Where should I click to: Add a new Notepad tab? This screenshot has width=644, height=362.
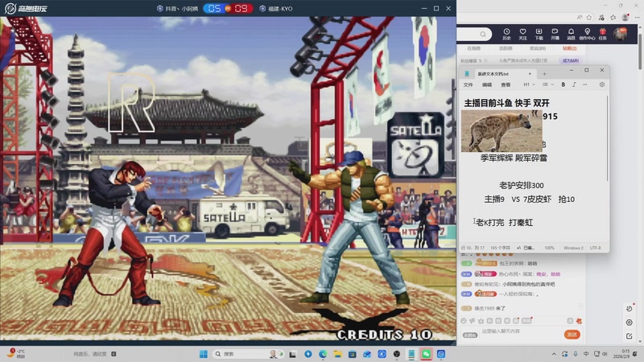pos(545,74)
